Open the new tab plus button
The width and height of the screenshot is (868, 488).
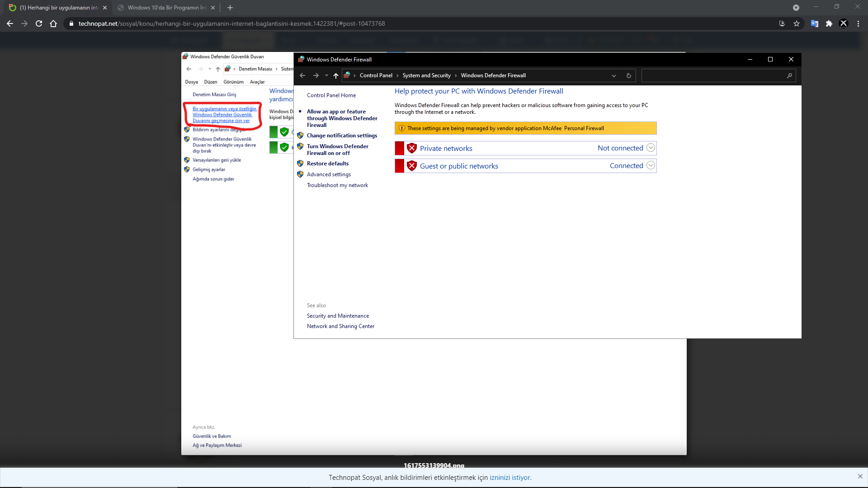[x=230, y=8]
